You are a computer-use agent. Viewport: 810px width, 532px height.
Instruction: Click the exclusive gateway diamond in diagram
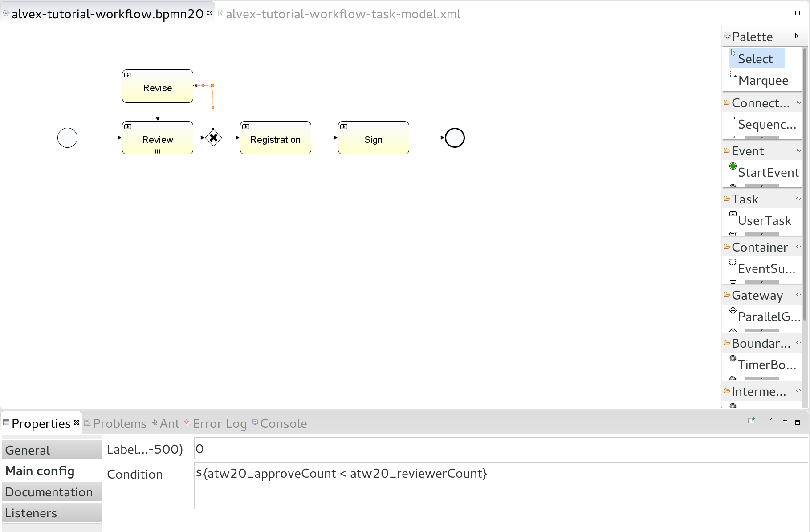click(x=214, y=138)
